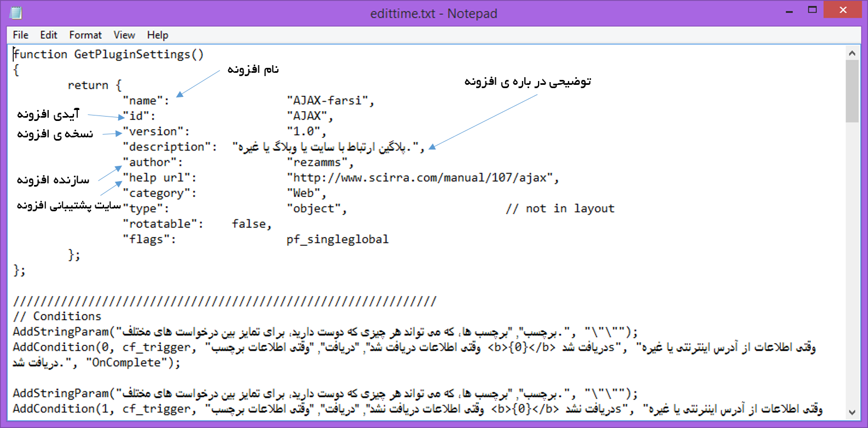868x428 pixels.
Task: Click the "category" key text
Action: (159, 193)
